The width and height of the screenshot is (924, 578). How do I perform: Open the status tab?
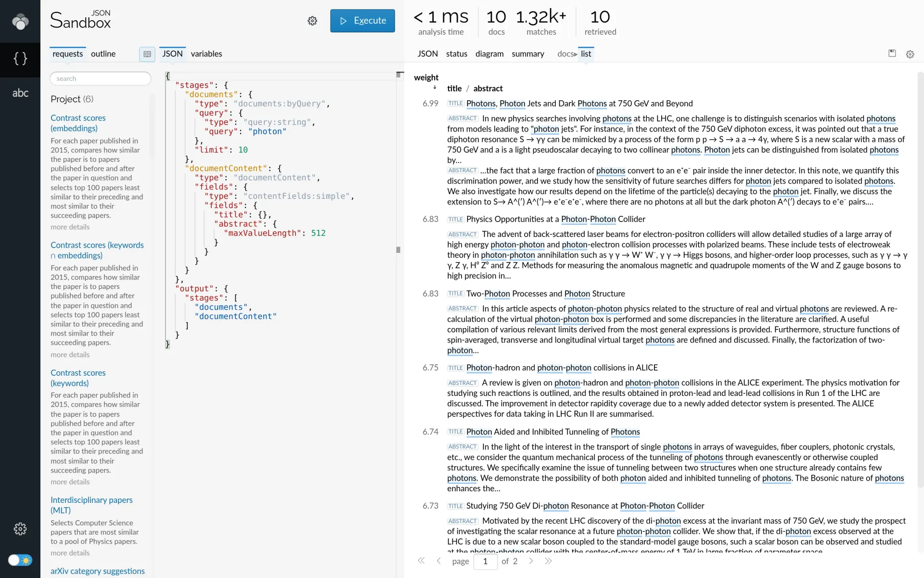456,53
